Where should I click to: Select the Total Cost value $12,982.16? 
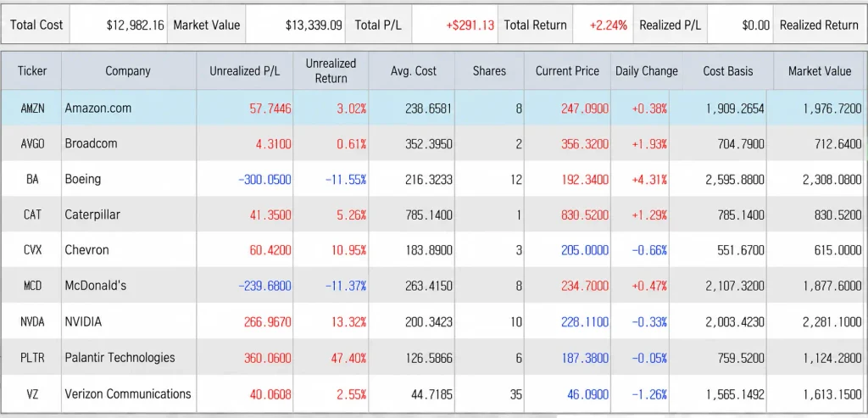click(x=135, y=25)
